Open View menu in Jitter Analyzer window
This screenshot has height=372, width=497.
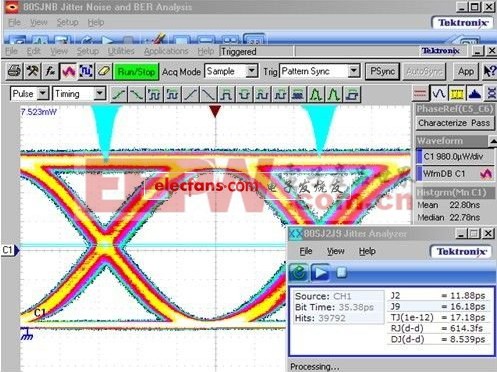(335, 251)
